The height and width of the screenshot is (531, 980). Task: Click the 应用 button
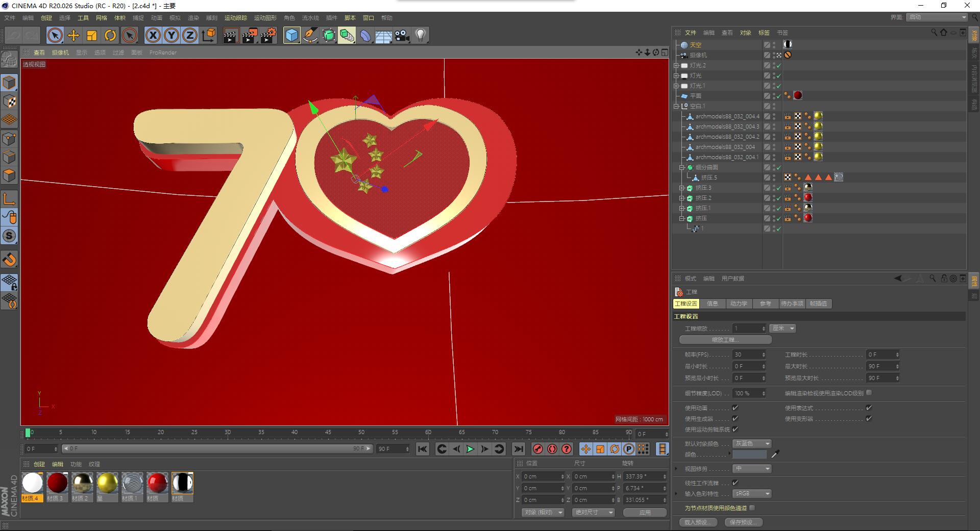(645, 512)
